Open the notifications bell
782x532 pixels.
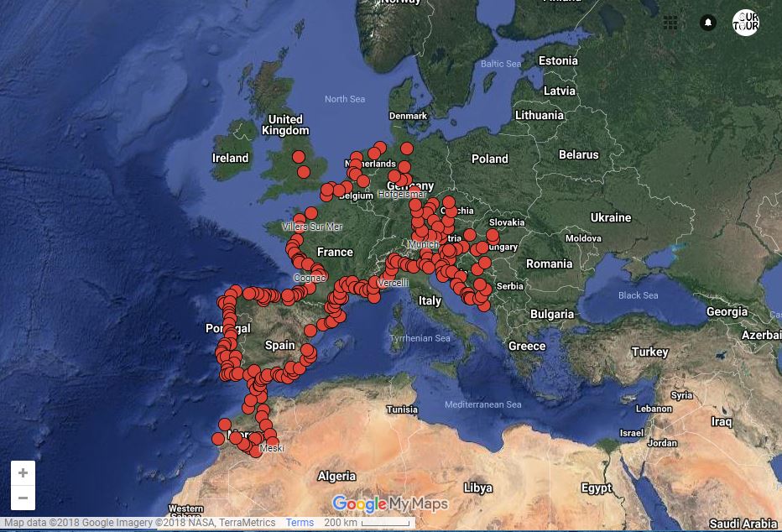707,23
